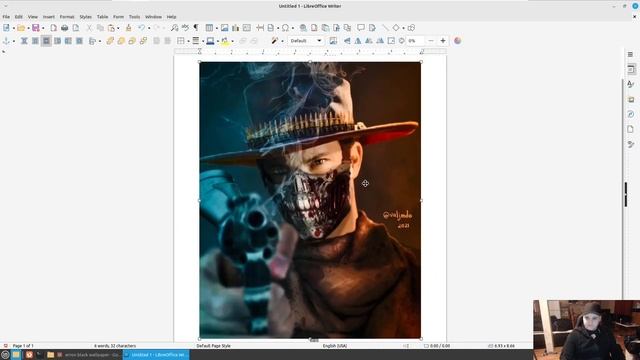Open the Help menu
The height and width of the screenshot is (360, 640).
[171, 17]
